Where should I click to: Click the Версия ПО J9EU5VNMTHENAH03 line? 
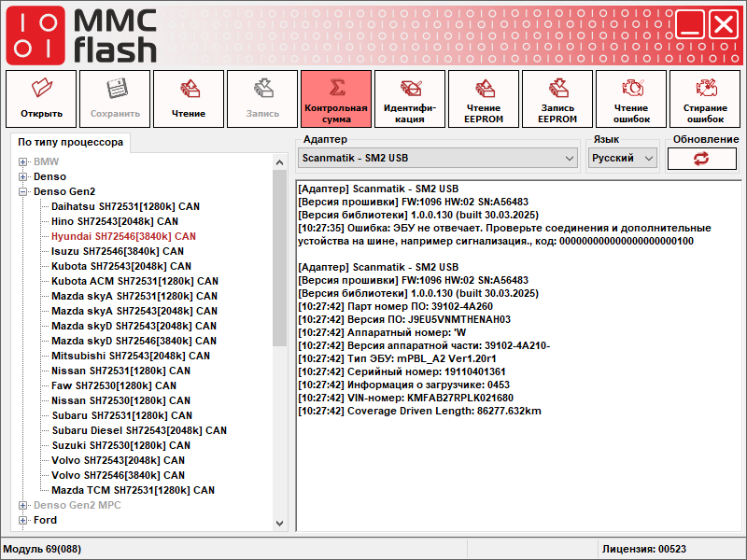(404, 319)
